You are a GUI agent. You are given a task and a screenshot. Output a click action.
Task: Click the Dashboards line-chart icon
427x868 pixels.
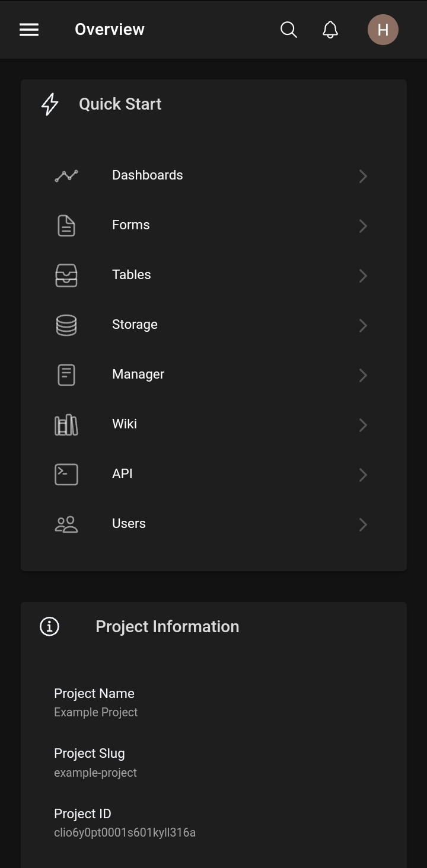click(66, 175)
